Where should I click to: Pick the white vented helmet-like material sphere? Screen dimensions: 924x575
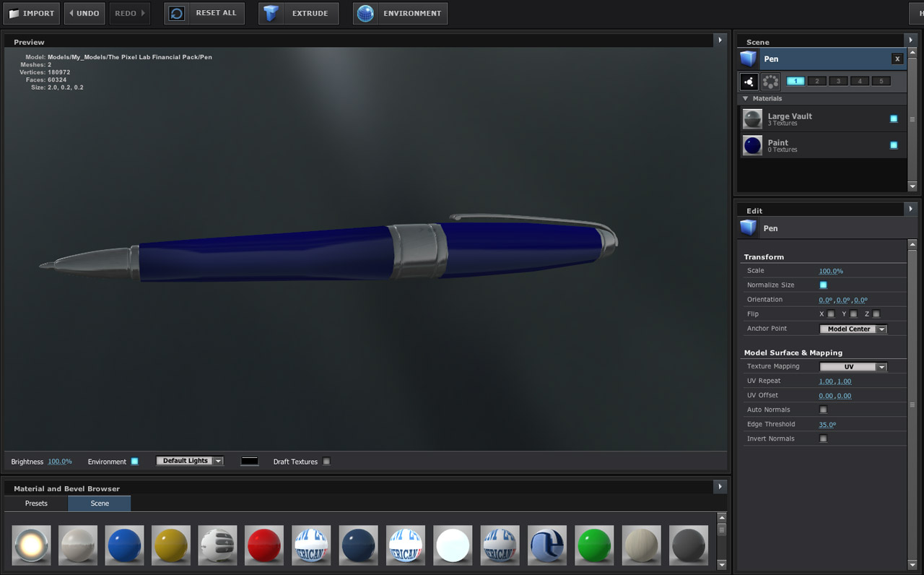point(217,545)
